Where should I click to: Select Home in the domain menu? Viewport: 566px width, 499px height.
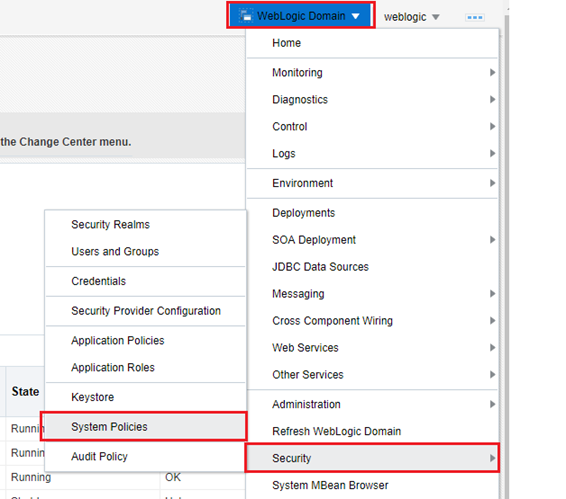coord(373,43)
